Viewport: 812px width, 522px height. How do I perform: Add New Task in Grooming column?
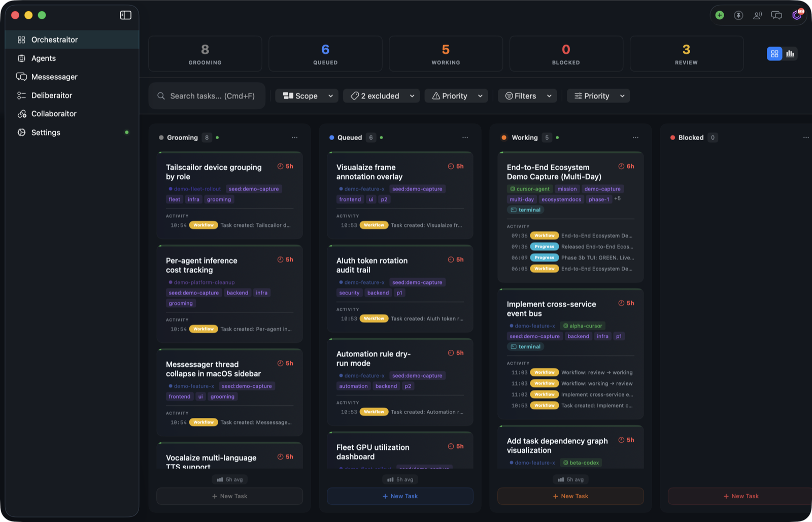point(230,496)
